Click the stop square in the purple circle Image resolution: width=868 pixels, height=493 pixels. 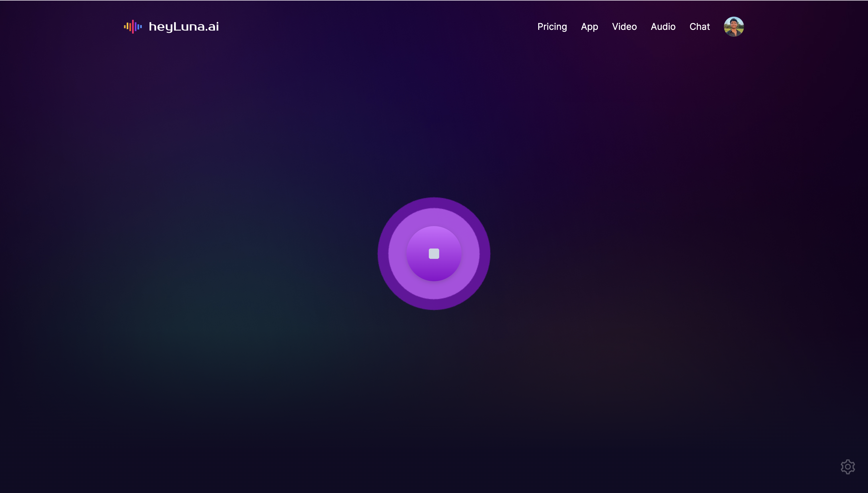pyautogui.click(x=434, y=254)
